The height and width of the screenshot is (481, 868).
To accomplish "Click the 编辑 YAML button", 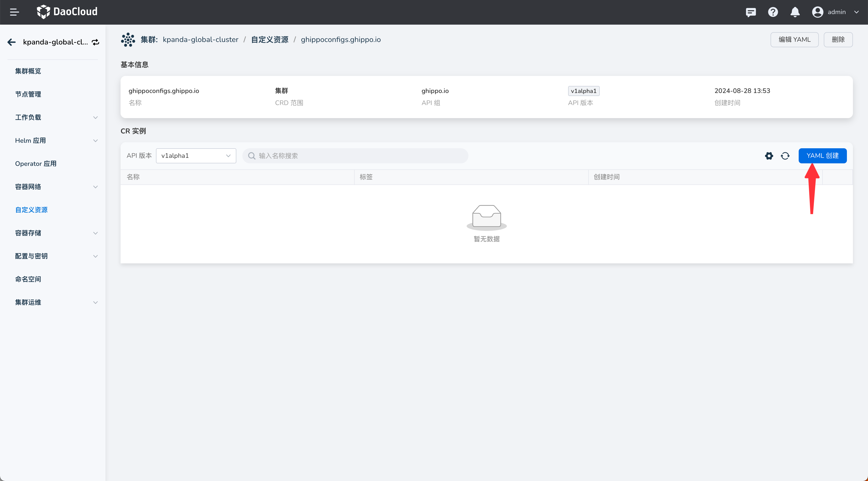I will coord(794,40).
